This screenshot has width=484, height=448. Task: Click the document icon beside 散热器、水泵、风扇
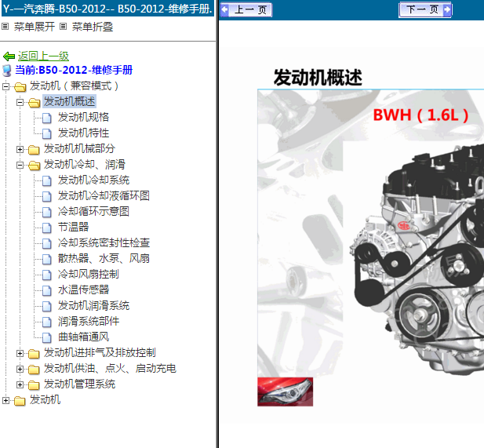[47, 259]
